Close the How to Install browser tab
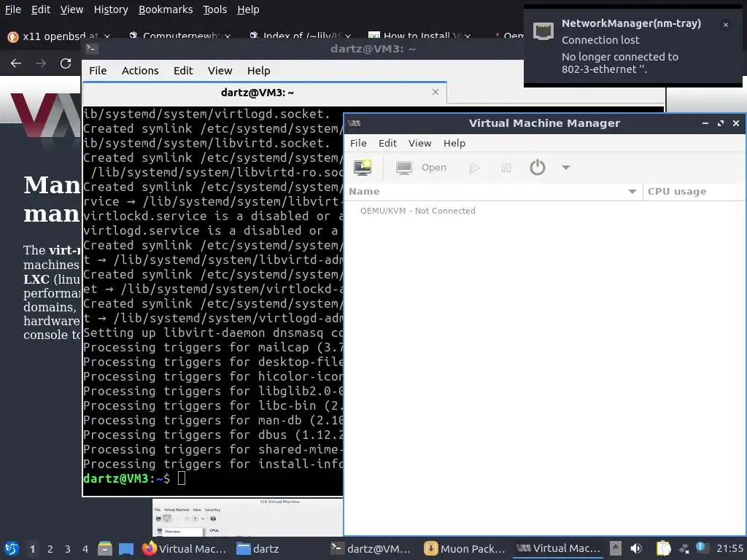 pos(468,36)
